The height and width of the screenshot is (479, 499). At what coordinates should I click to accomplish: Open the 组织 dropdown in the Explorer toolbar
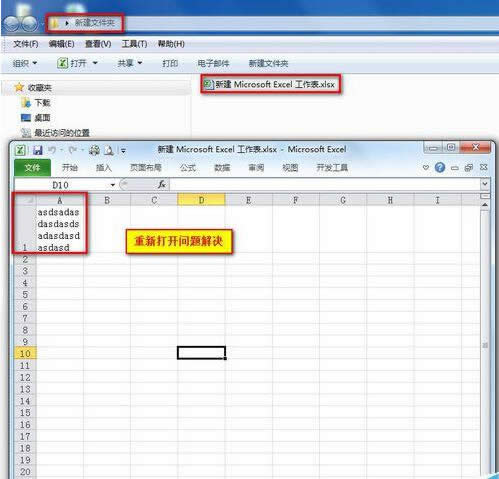click(x=25, y=63)
